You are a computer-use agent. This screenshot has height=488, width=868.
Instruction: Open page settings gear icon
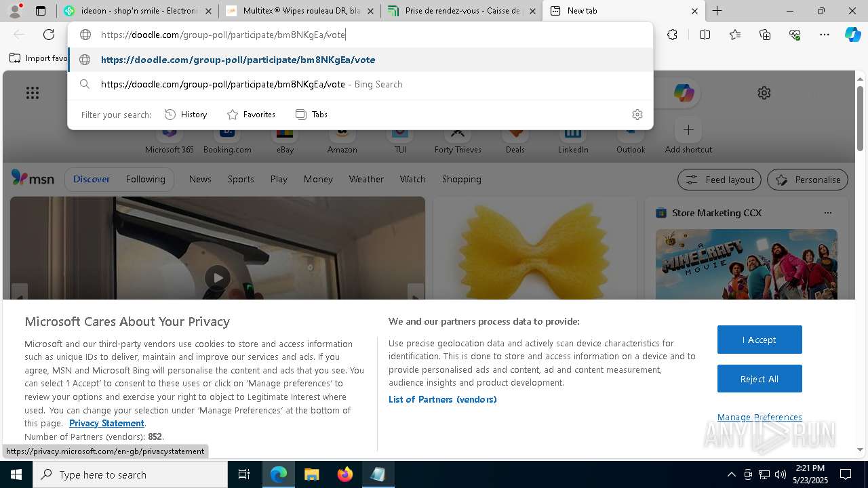(764, 93)
